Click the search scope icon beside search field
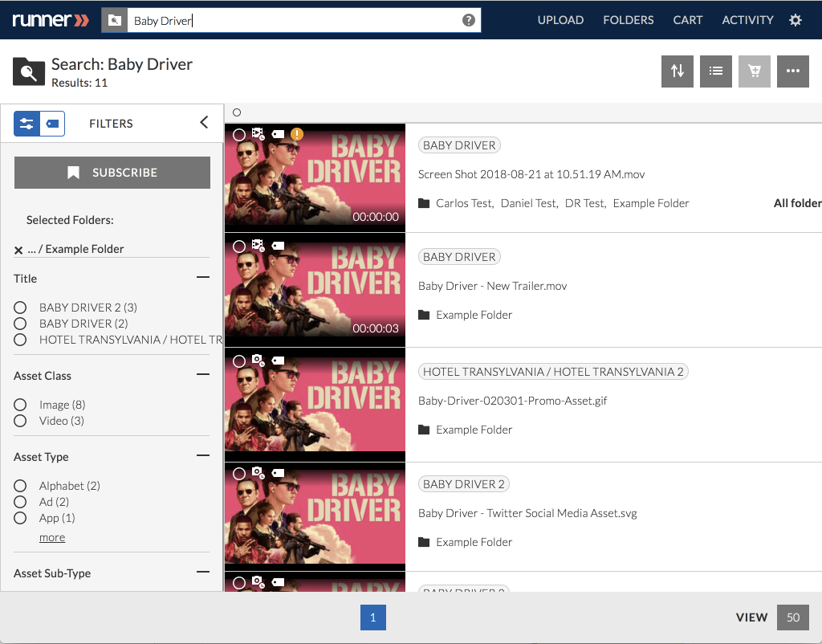 tap(114, 20)
